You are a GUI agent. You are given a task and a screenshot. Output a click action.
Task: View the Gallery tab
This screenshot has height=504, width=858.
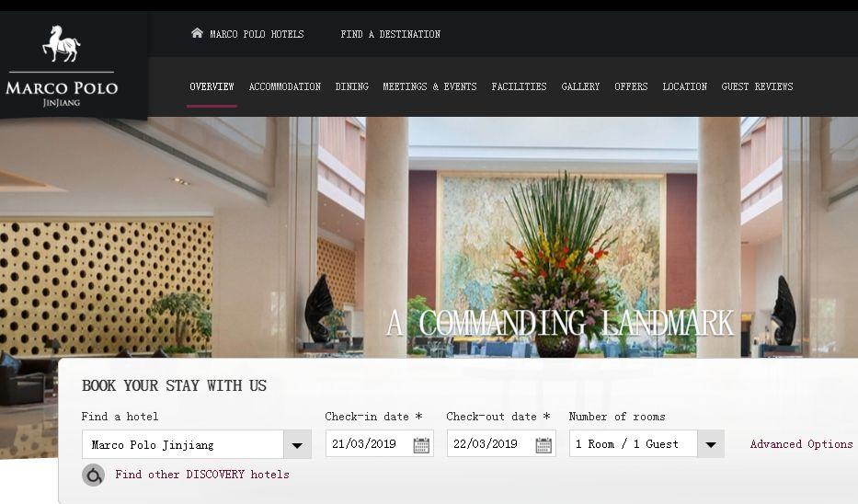pos(580,86)
